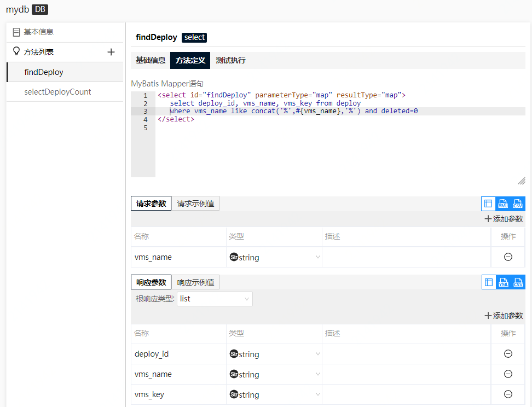
Task: Open CSV view for request parameters
Action: pos(518,204)
